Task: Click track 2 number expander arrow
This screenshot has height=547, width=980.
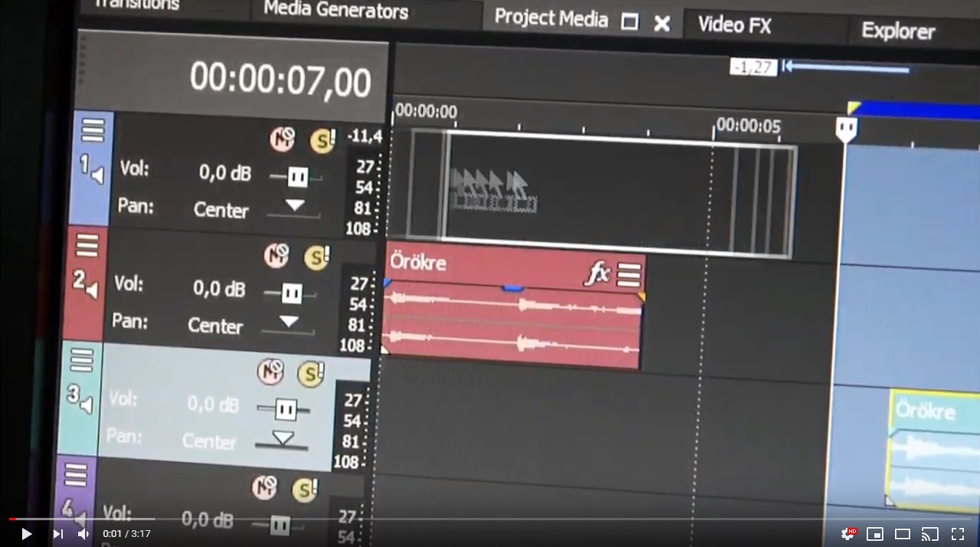Action: (91, 291)
